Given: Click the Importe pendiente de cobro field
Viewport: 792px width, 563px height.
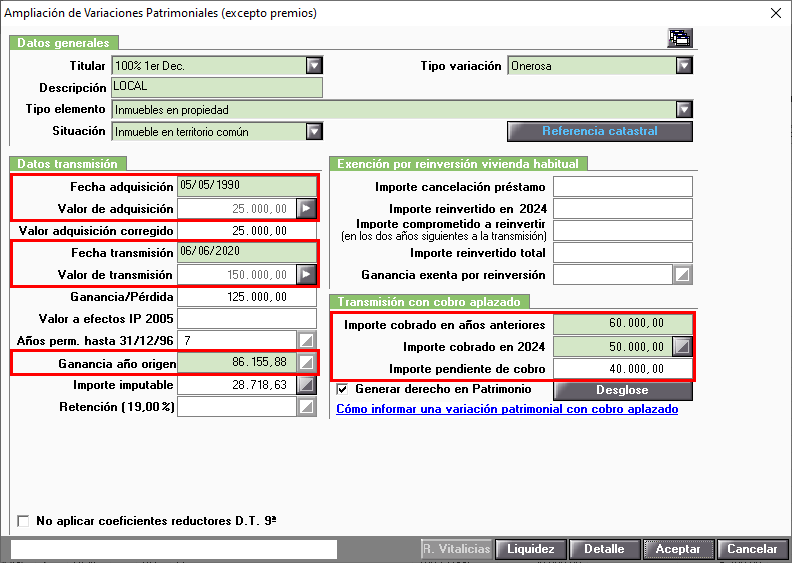Looking at the screenshot, I should (623, 369).
